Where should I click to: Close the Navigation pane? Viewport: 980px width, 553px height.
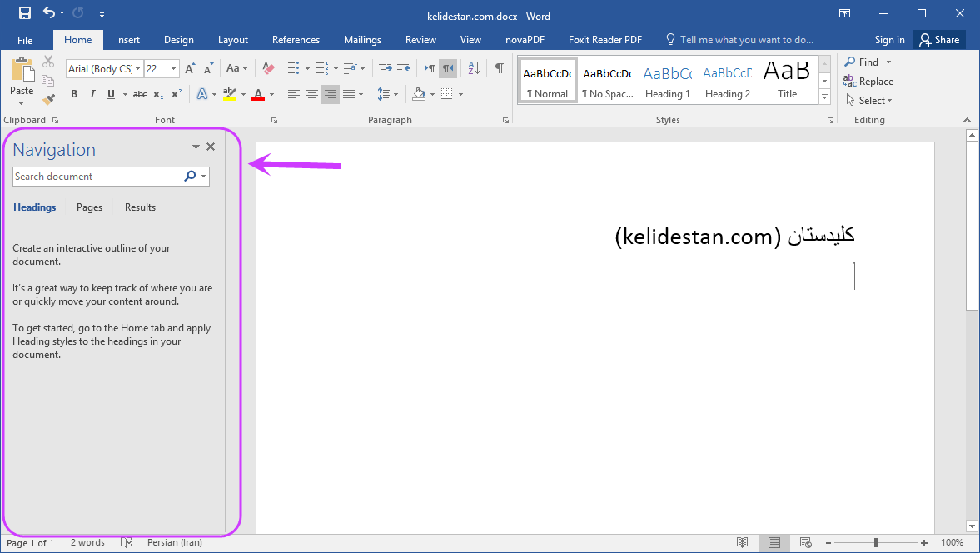tap(211, 147)
